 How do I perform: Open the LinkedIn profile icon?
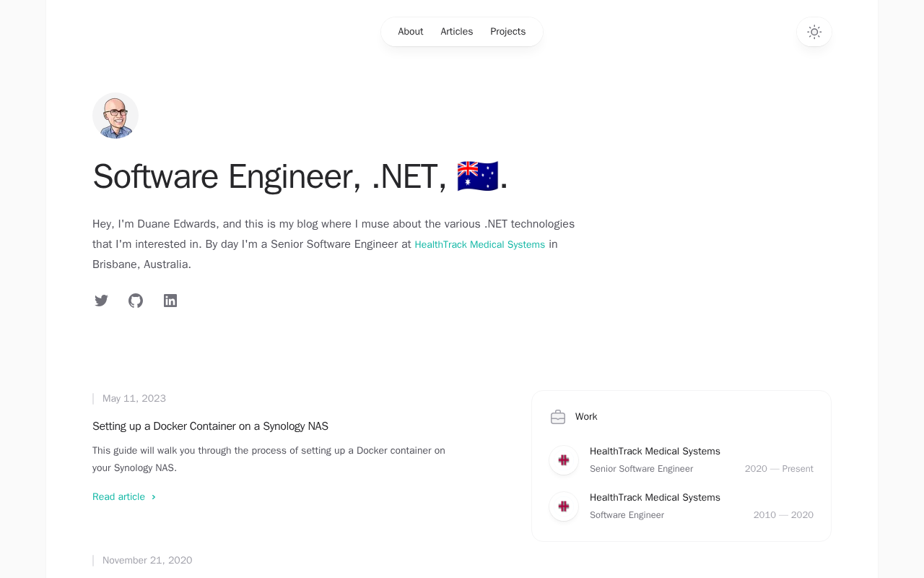[x=170, y=301]
